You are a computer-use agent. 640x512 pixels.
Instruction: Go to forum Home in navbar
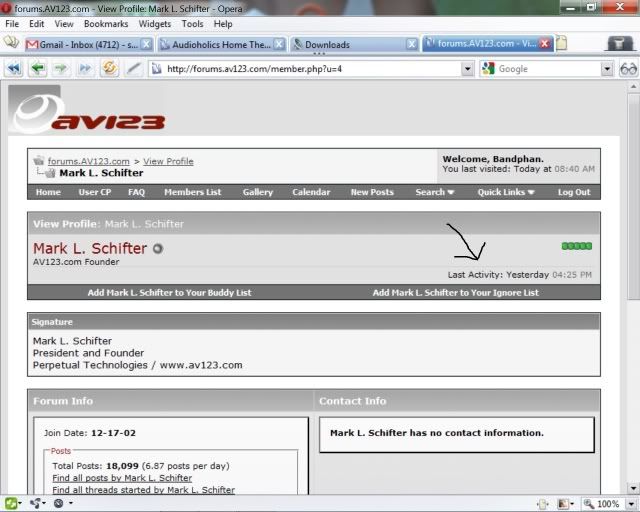tap(48, 192)
